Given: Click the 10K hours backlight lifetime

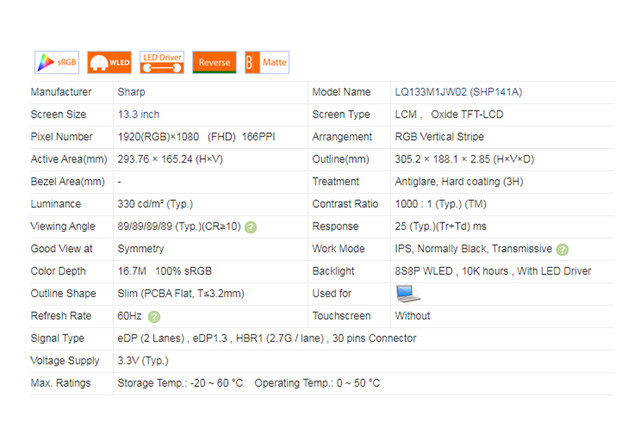Looking at the screenshot, I should (x=485, y=271).
